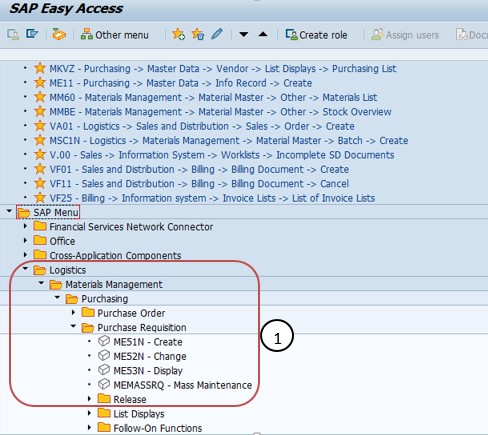The image size is (488, 435).
Task: Click the star icon beside VA01 favorite
Action: 40,126
